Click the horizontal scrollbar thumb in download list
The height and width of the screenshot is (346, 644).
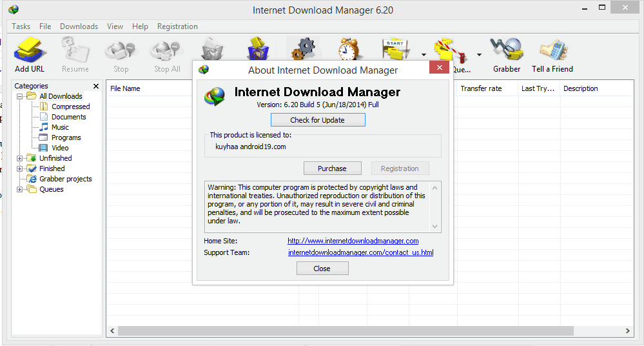(346, 331)
